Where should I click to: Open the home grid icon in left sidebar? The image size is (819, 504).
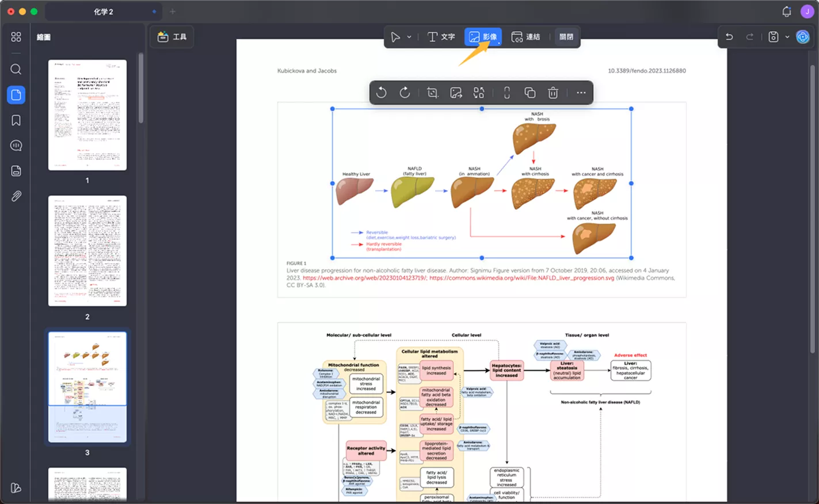point(16,37)
